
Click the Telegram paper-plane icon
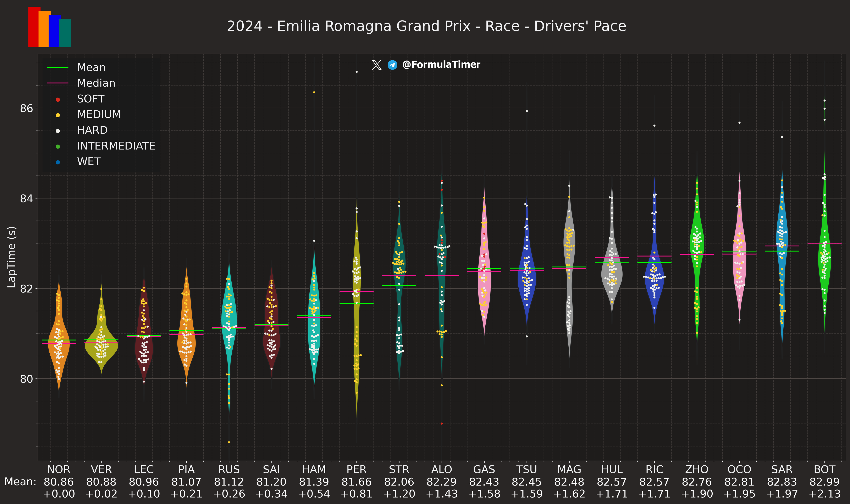coord(392,65)
